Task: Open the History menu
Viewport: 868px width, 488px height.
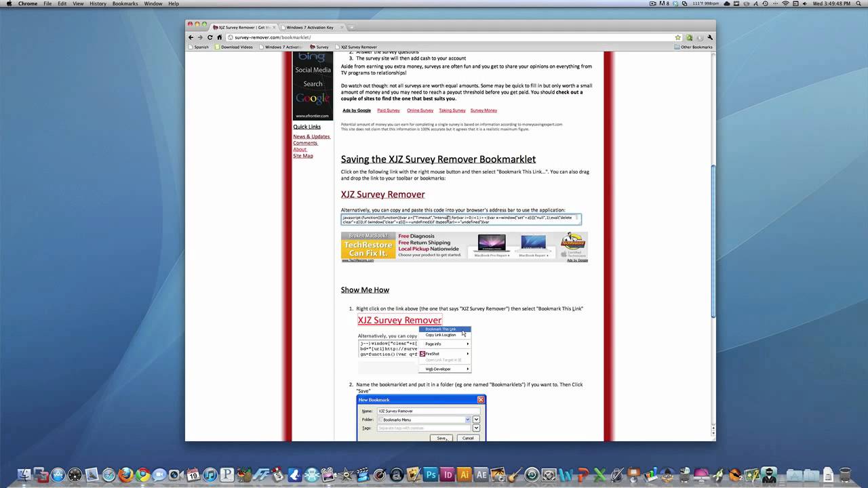Action: (98, 3)
